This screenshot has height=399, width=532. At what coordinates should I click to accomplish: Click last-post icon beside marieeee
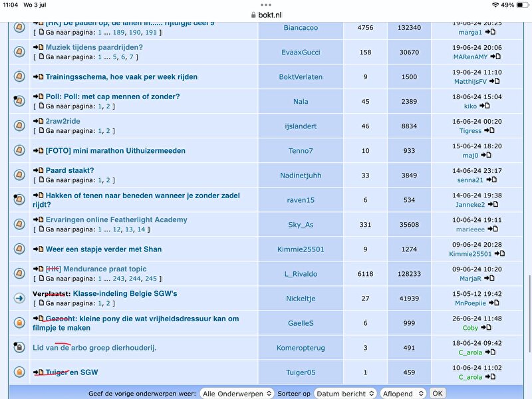(493, 229)
